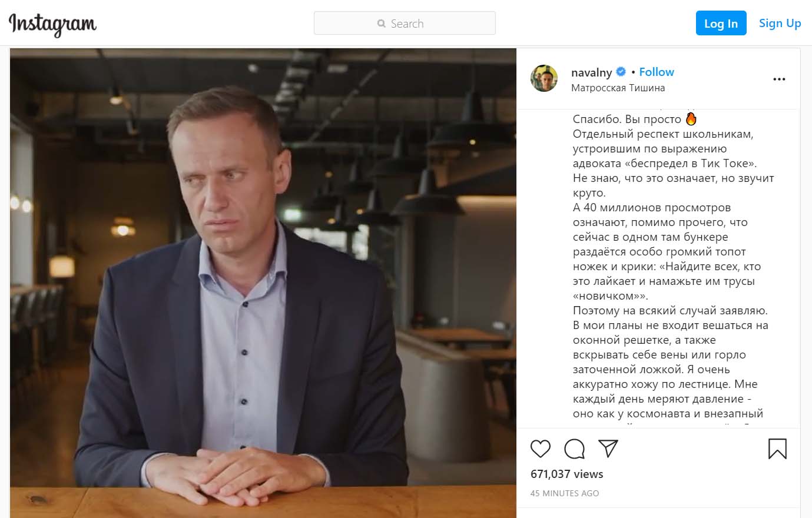The height and width of the screenshot is (518, 812).
Task: Like the post with the heart icon
Action: (540, 449)
